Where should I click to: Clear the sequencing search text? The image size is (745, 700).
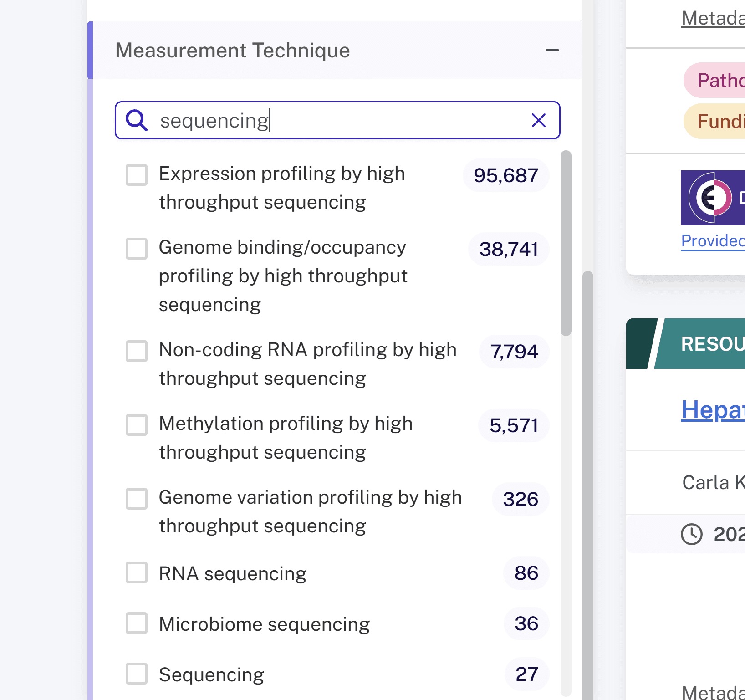(539, 120)
